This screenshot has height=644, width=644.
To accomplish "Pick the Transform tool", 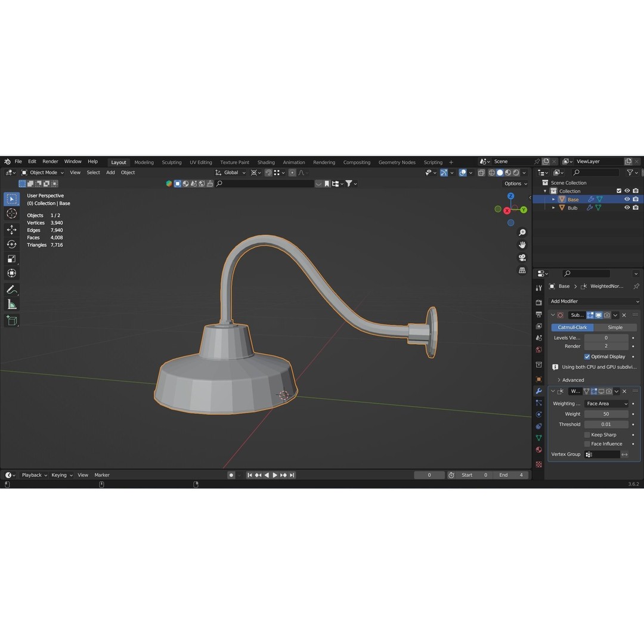I will pos(11,273).
